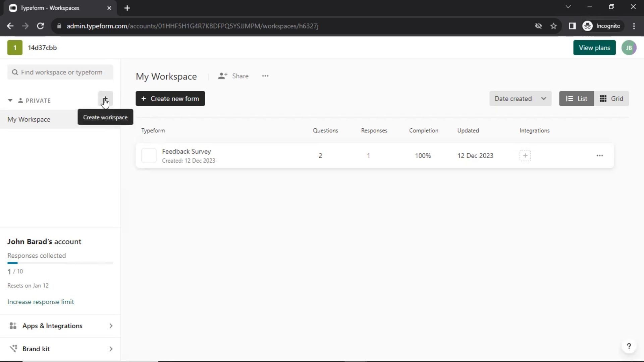This screenshot has width=644, height=362.
Task: Add an integration to Feedback Survey
Action: (525, 156)
